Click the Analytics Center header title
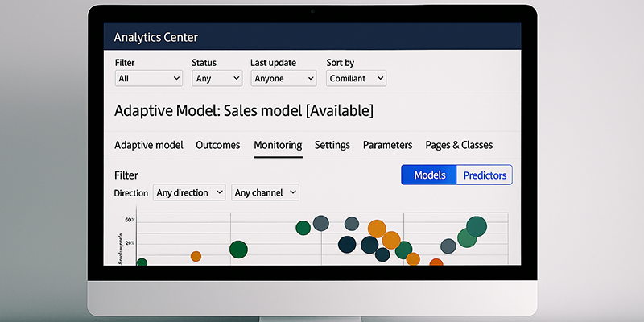644x322 pixels. coord(156,37)
